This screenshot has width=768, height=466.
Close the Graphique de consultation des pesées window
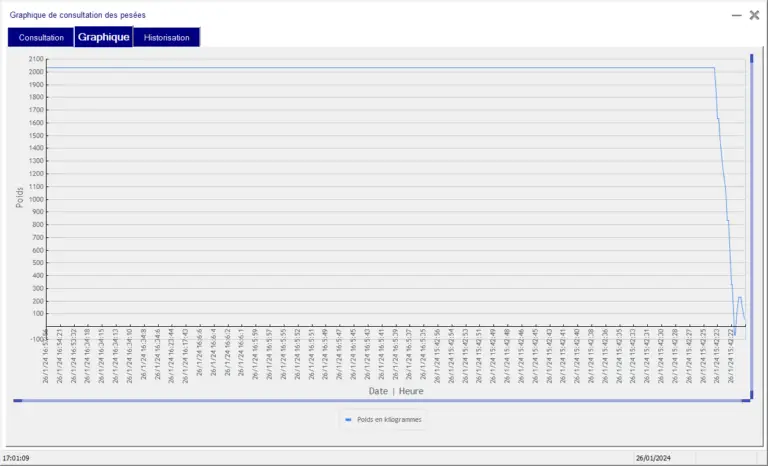point(754,15)
